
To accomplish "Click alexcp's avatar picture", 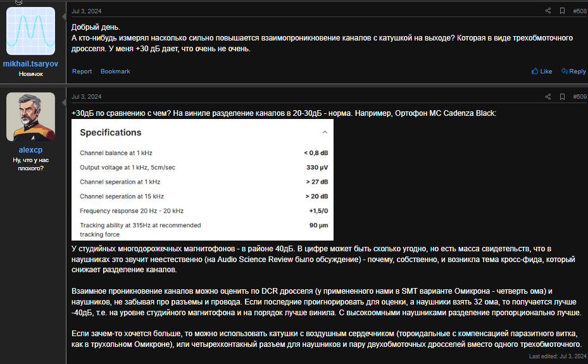I will click(31, 116).
